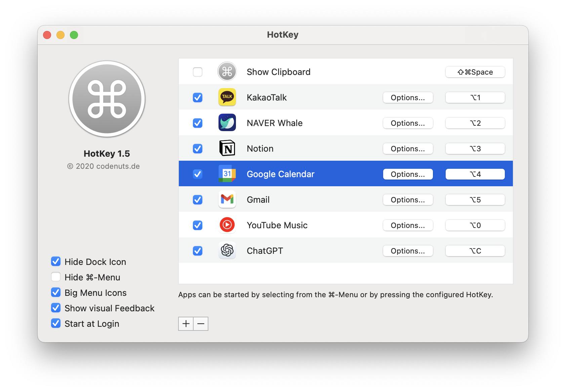Click the large HotKey command logo
Image resolution: width=566 pixels, height=392 pixels.
(x=107, y=99)
